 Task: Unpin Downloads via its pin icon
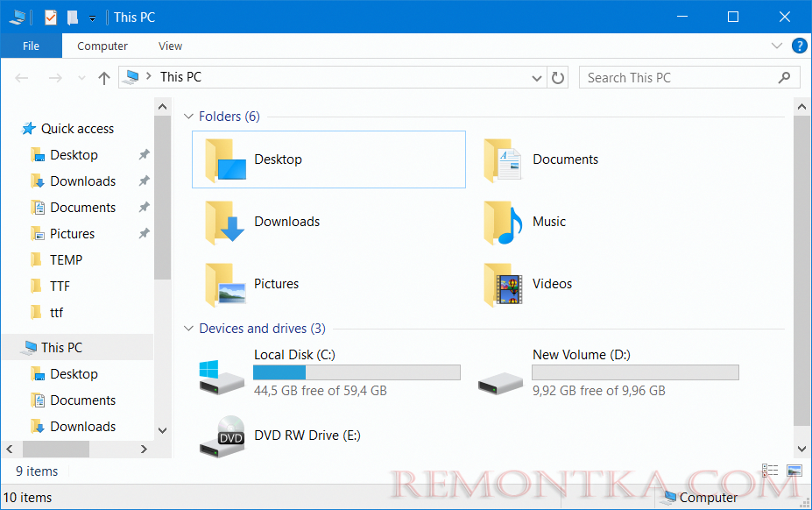(x=144, y=181)
